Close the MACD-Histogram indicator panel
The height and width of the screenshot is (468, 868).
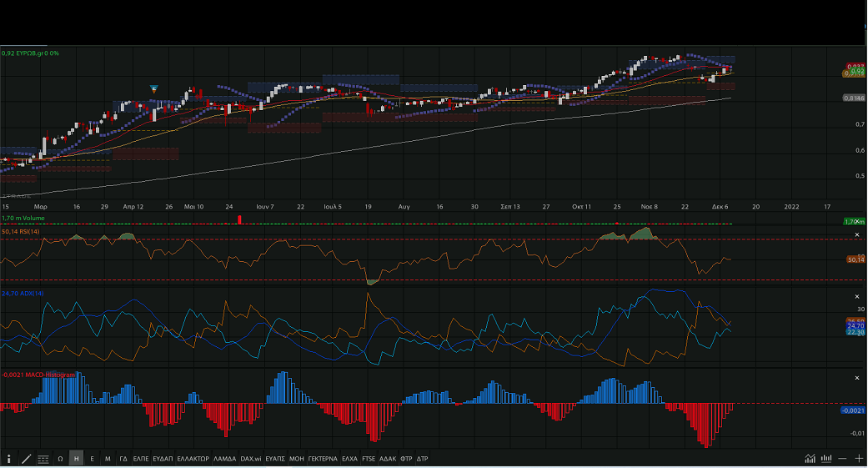(857, 378)
